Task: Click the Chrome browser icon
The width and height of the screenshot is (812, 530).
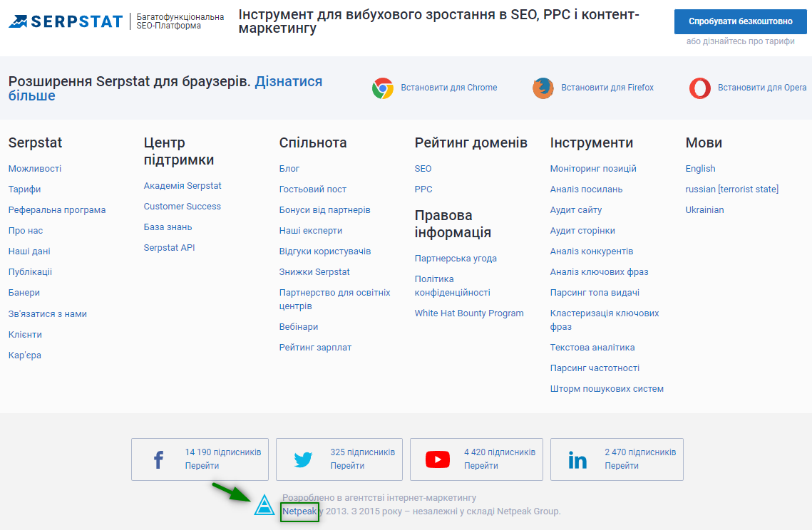Action: [x=383, y=88]
